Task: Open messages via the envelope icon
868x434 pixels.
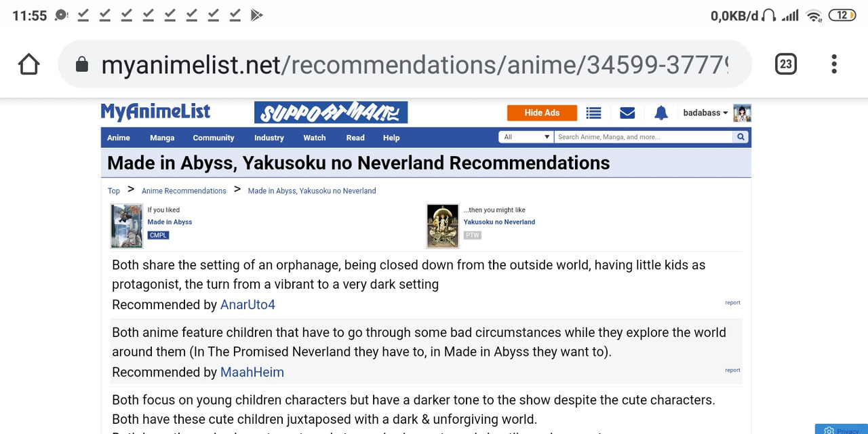Action: coord(627,113)
